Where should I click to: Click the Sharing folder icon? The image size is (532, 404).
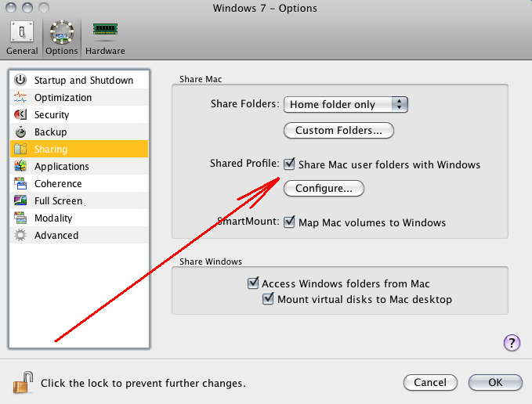click(x=20, y=149)
